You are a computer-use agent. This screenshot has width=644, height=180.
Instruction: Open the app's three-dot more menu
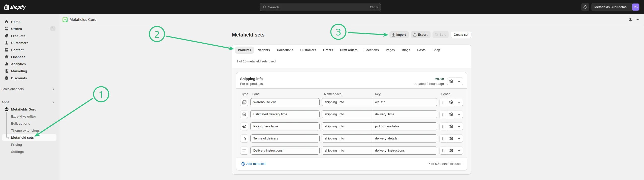[637, 20]
